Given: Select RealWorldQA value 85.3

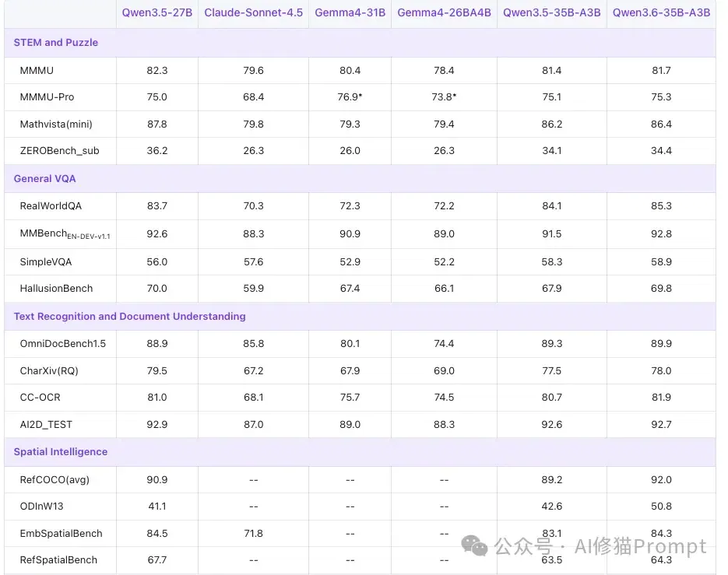Looking at the screenshot, I should point(661,206).
